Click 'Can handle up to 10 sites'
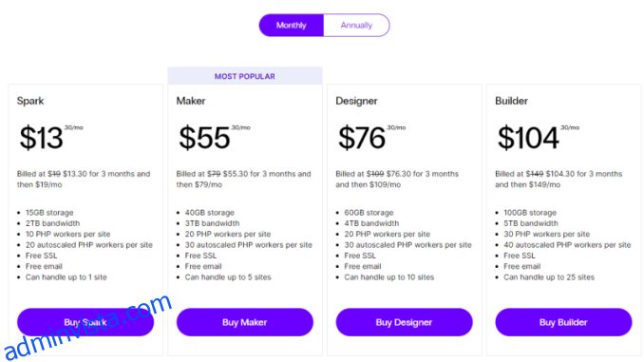644x362 pixels. coord(388,276)
